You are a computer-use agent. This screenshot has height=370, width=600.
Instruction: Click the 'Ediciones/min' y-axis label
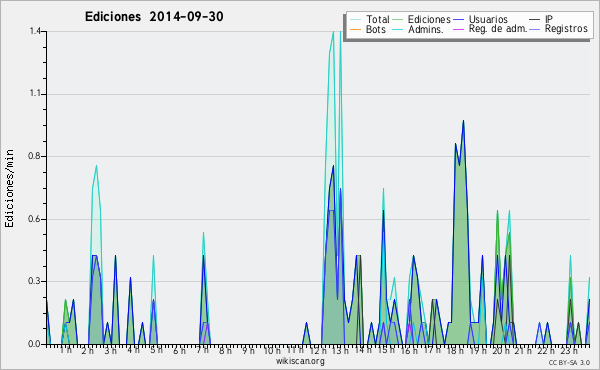coord(9,188)
